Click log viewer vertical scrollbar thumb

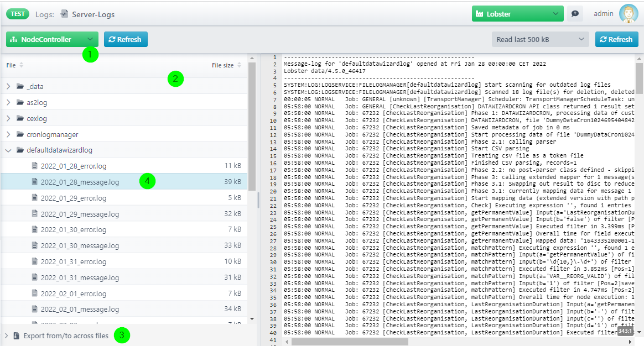coord(639,78)
